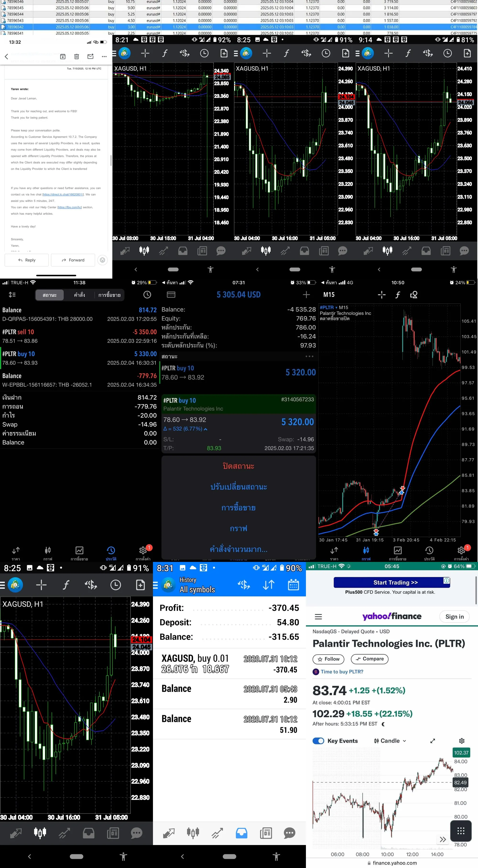478x868 pixels.
Task: Open the Candle chart type dropdown
Action: pyautogui.click(x=390, y=741)
